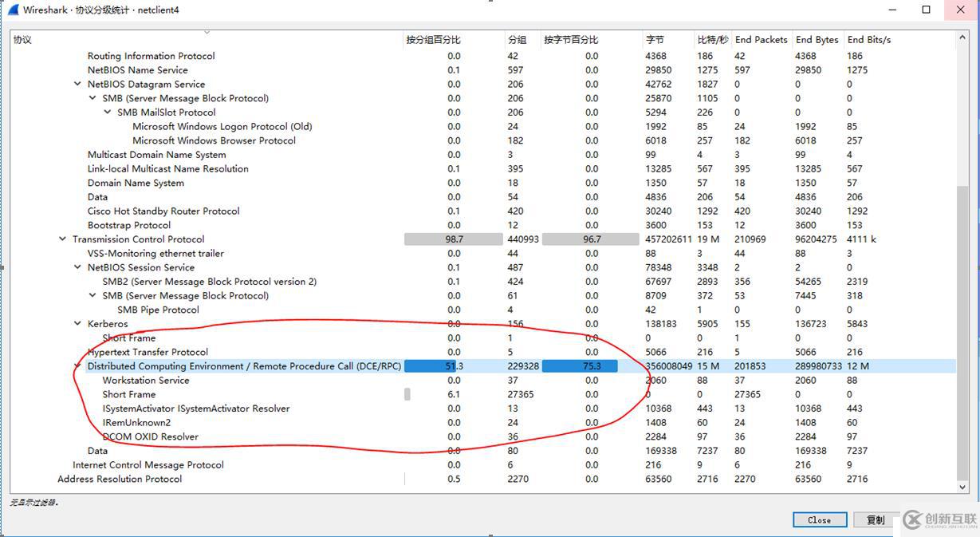Collapse the Kerberos tree node
Viewport: 980px width, 537px height.
pos(77,324)
